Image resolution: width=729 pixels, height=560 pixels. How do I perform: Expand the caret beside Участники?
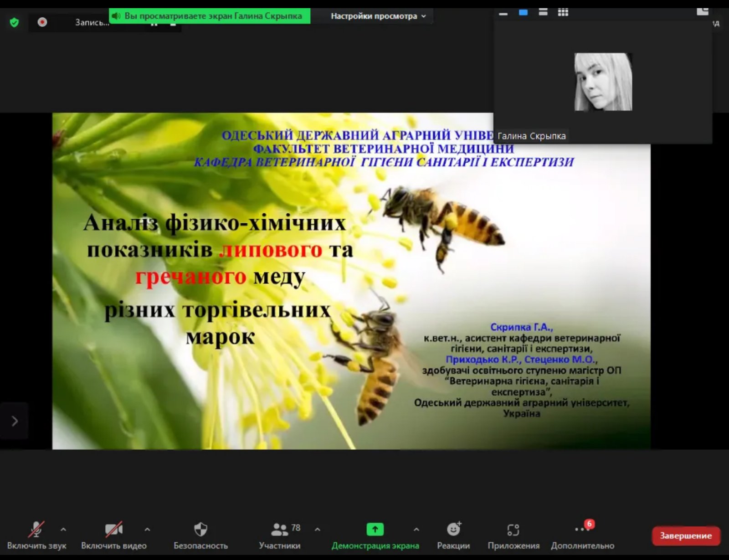click(x=318, y=529)
